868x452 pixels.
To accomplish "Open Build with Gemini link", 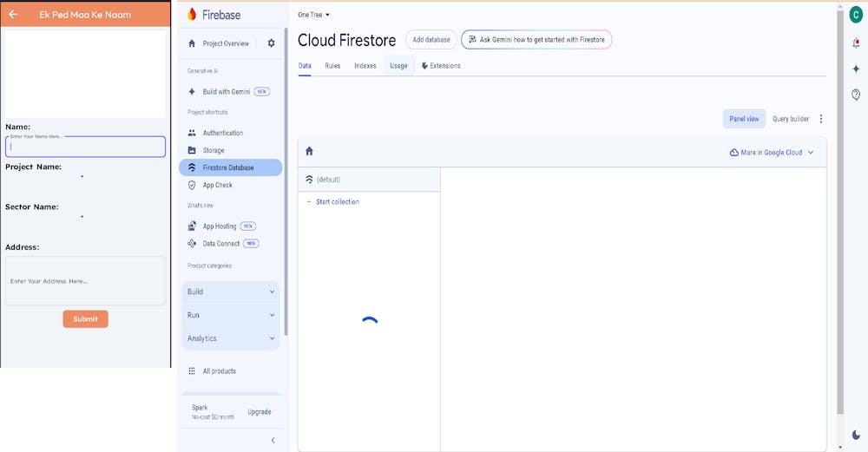I will click(227, 91).
